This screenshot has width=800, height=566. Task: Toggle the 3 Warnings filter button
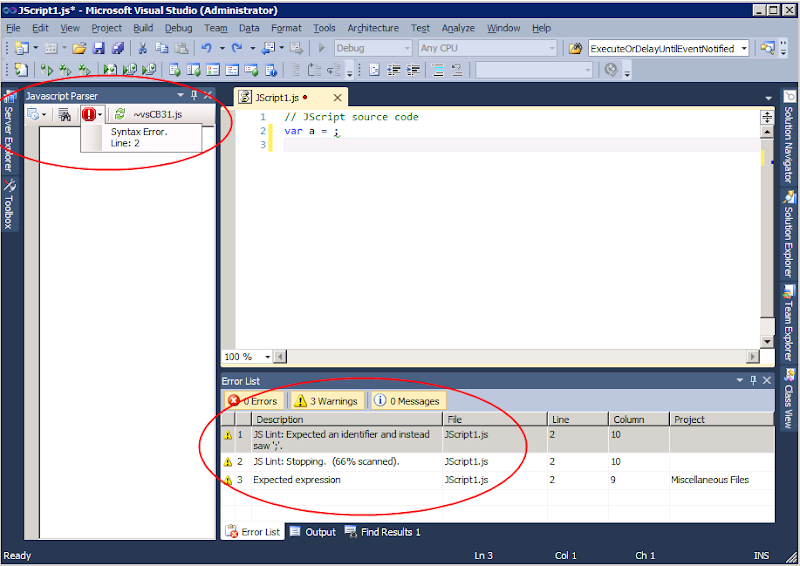pyautogui.click(x=326, y=401)
